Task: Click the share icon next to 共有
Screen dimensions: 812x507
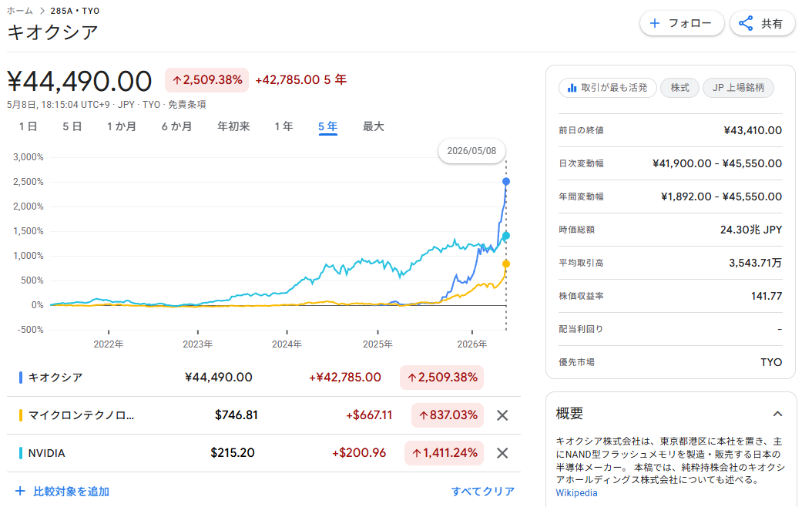Action: pos(746,23)
